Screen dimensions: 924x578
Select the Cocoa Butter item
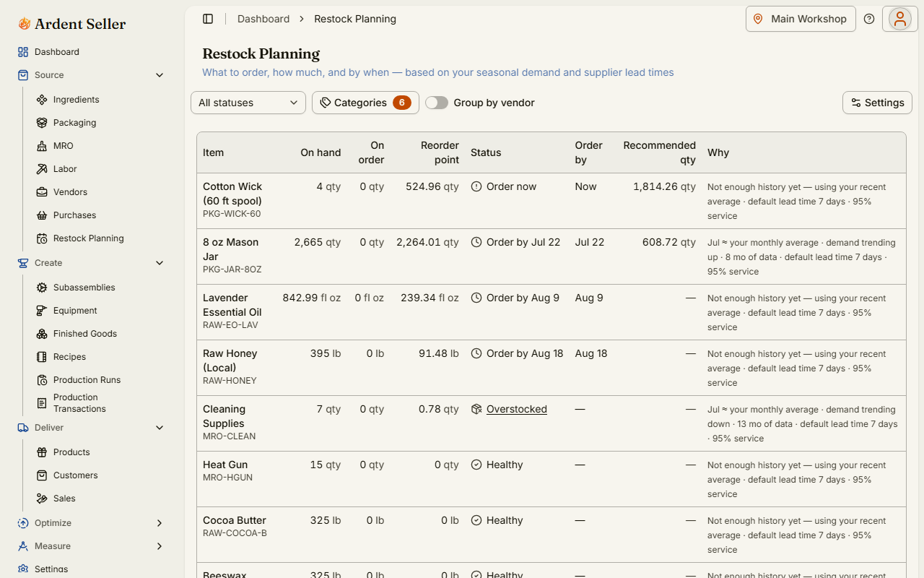click(x=235, y=520)
